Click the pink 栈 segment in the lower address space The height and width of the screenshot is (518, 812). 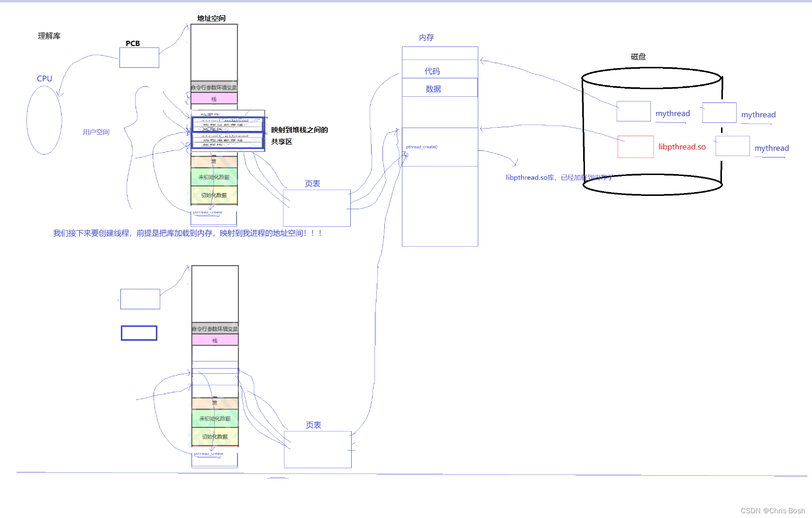(215, 340)
